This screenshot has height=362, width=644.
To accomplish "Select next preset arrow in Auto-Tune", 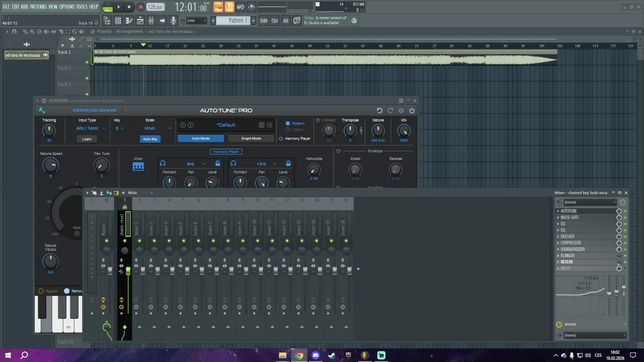I will coord(190,125).
